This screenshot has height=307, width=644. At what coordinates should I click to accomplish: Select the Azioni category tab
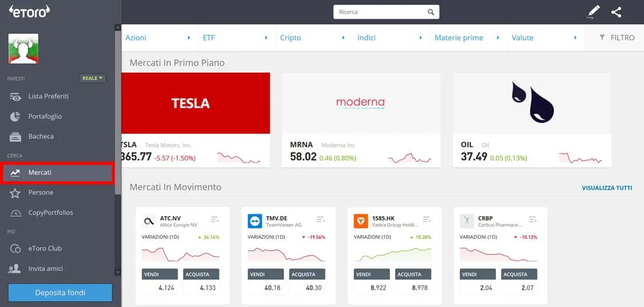160,38
